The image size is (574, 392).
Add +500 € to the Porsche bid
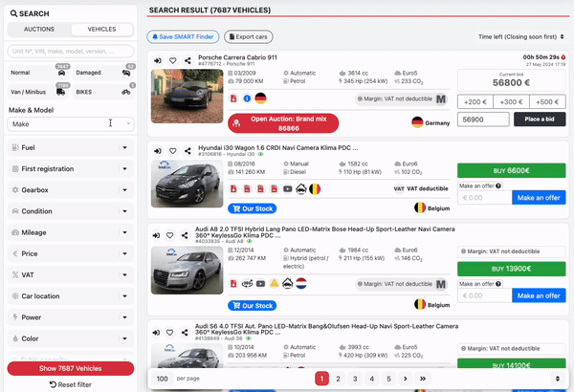coord(547,102)
